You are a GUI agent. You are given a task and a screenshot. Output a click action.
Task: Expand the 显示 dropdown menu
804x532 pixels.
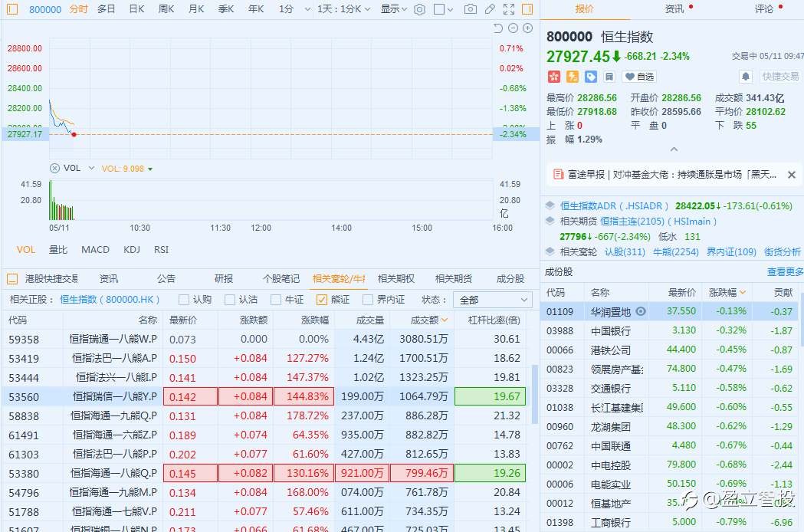(x=394, y=9)
